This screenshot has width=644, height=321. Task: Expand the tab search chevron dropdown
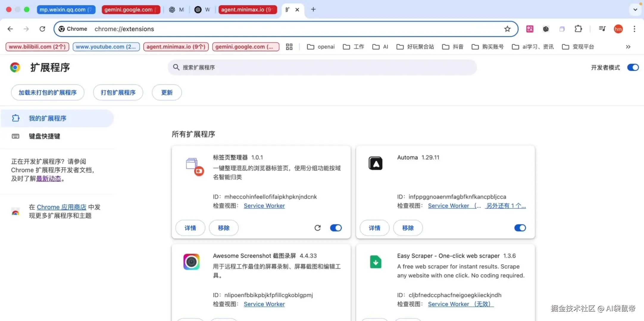(x=635, y=10)
